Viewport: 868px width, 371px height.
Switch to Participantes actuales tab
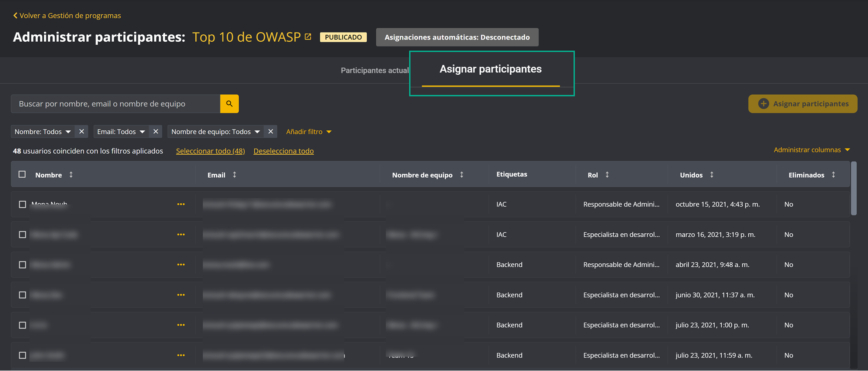375,70
